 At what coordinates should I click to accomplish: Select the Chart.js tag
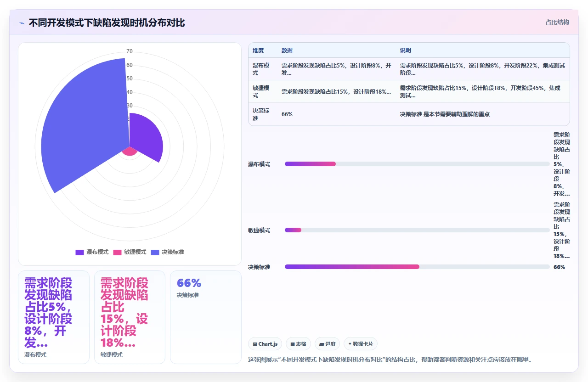tap(265, 344)
